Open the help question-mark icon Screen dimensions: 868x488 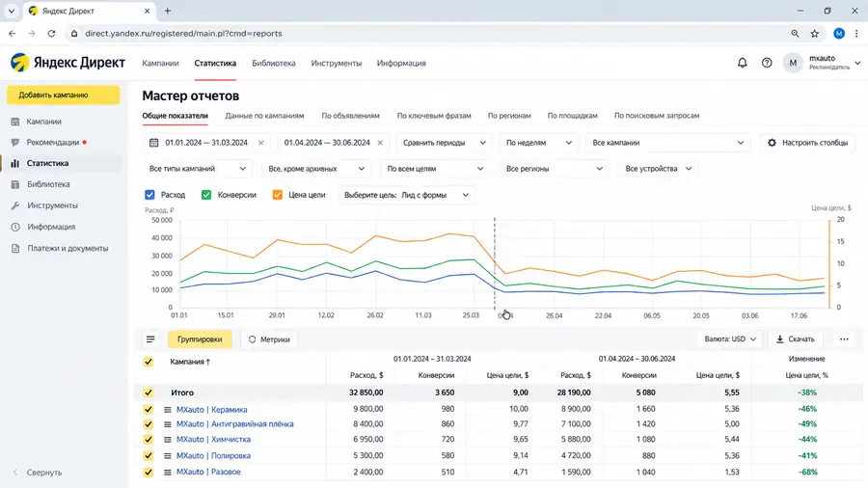click(767, 63)
